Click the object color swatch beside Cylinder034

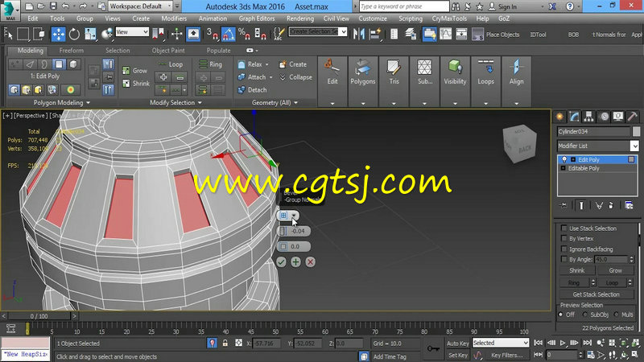(636, 131)
